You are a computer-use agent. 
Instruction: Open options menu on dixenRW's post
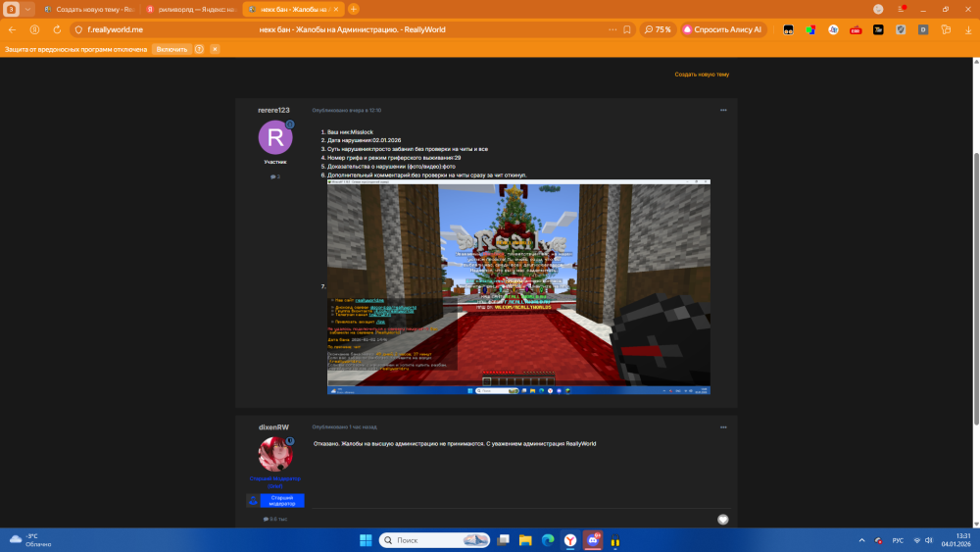[723, 427]
